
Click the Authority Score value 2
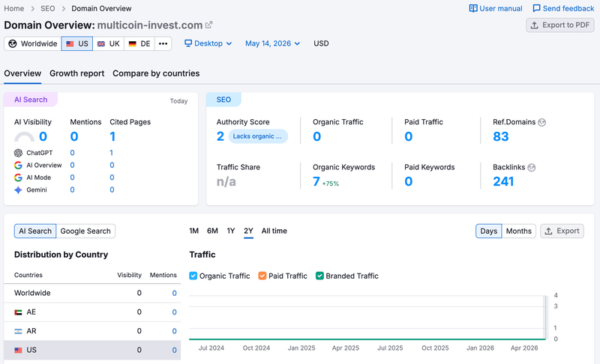(220, 136)
